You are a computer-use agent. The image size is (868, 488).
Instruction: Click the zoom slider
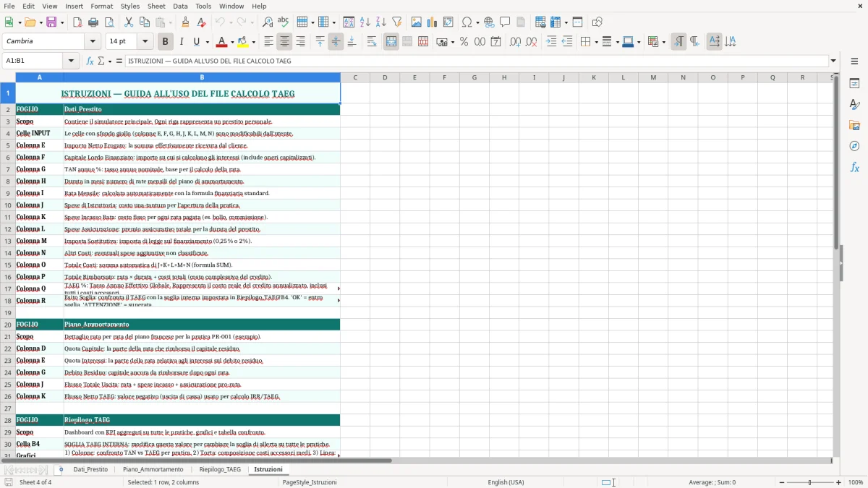point(809,482)
